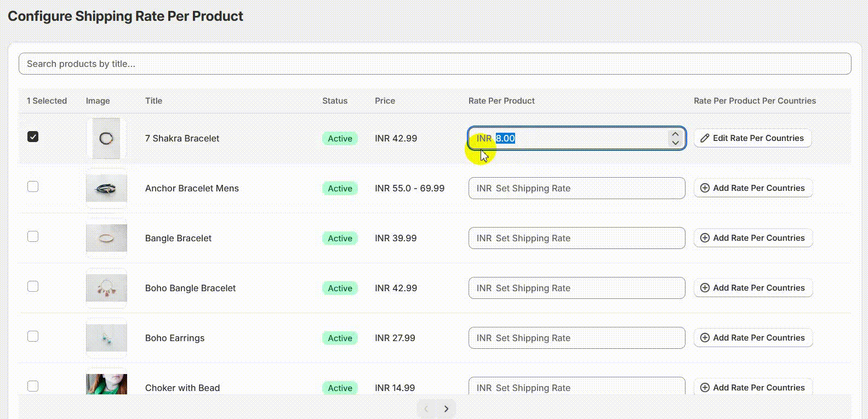Click the price INR 39.99
Image resolution: width=868 pixels, height=419 pixels.
coord(396,238)
